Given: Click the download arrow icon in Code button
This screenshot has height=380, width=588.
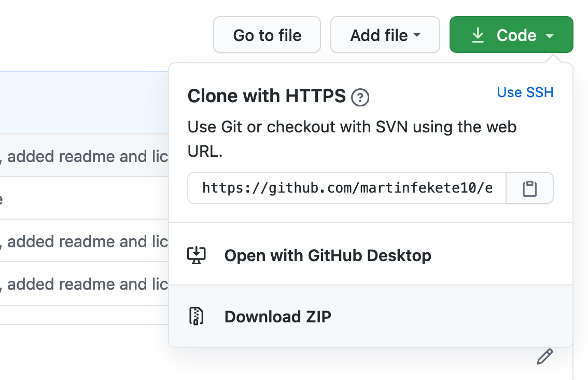Looking at the screenshot, I should (478, 35).
